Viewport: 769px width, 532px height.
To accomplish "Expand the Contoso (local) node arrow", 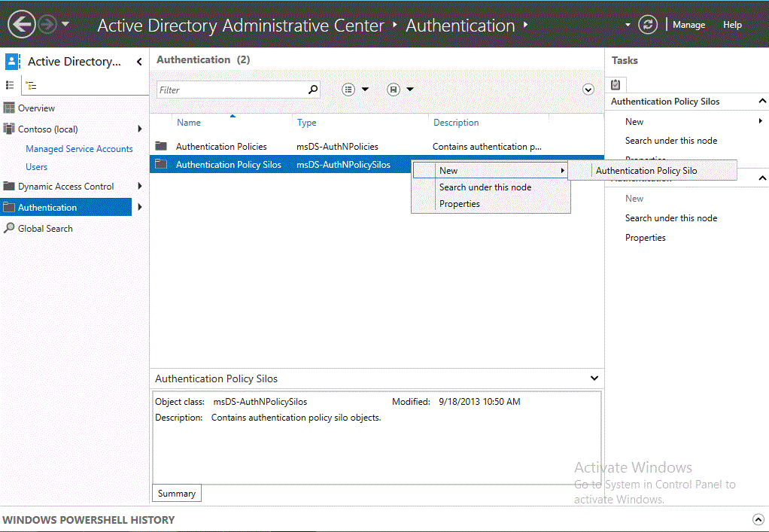I will pyautogui.click(x=140, y=129).
